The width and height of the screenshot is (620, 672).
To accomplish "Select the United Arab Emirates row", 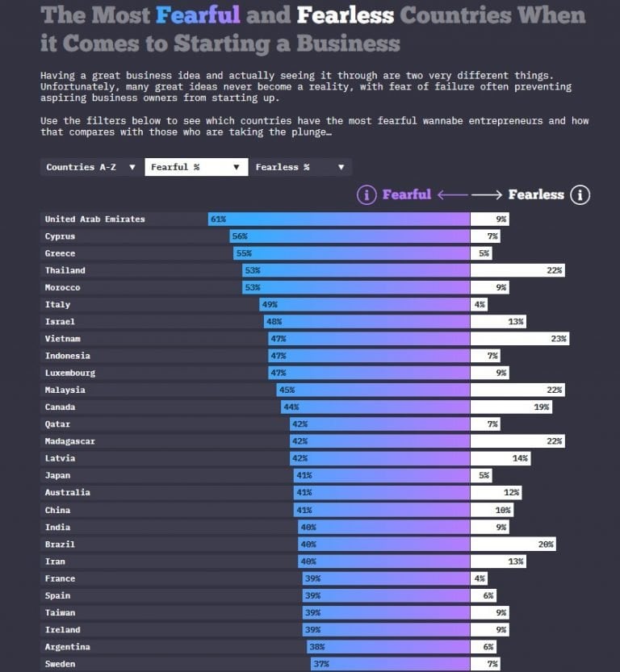I will [95, 219].
